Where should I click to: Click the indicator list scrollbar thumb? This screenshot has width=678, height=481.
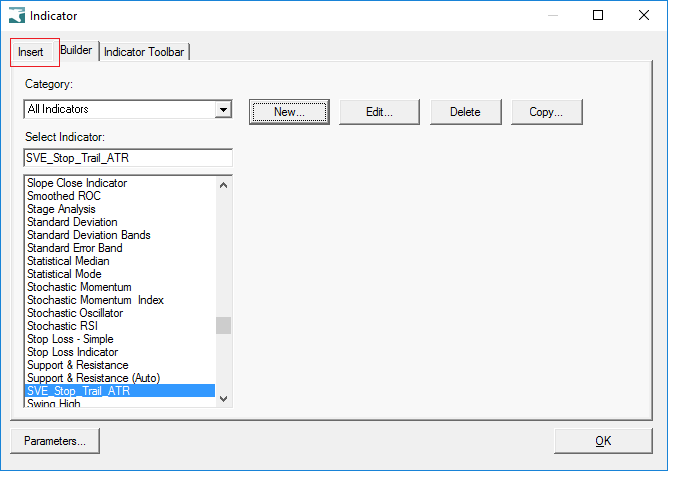[224, 326]
